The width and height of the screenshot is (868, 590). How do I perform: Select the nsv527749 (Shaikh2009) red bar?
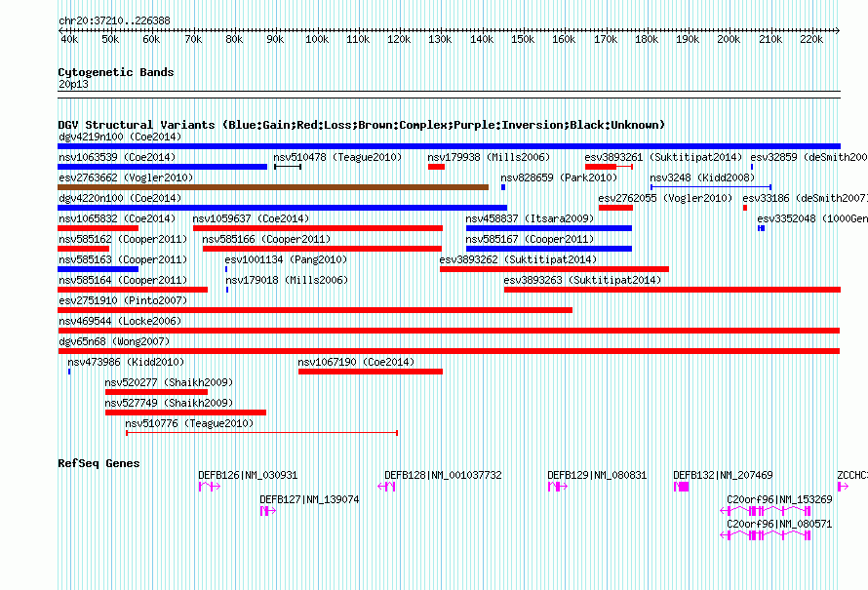(185, 413)
